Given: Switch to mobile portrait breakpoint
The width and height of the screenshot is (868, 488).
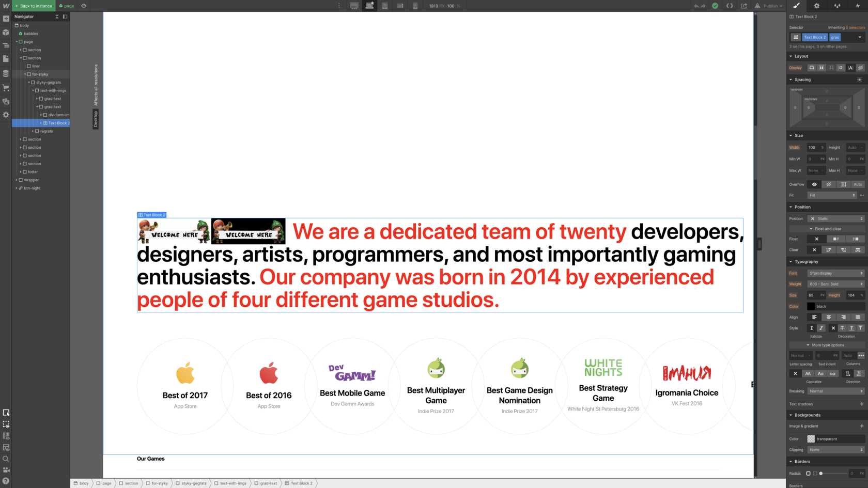Looking at the screenshot, I should 415,6.
